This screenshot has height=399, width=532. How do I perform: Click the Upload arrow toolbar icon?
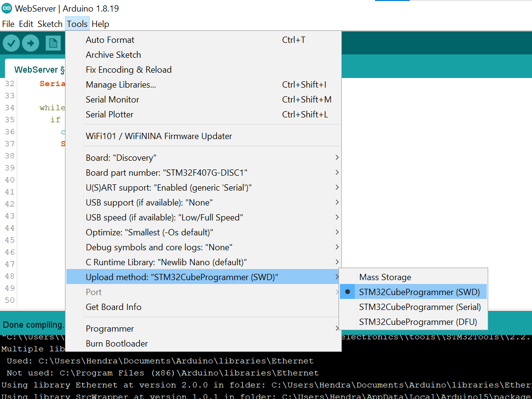click(30, 43)
